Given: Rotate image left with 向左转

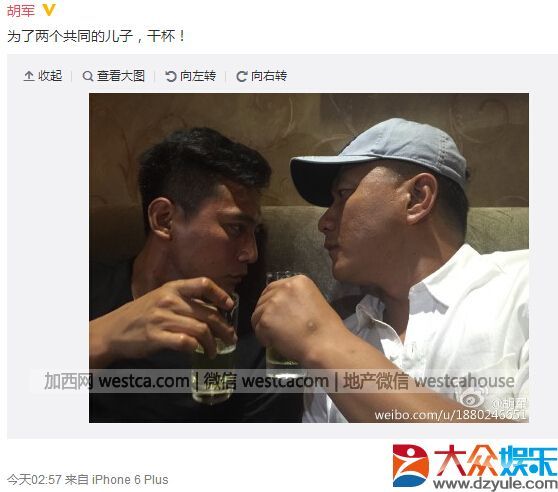Looking at the screenshot, I should [x=198, y=76].
